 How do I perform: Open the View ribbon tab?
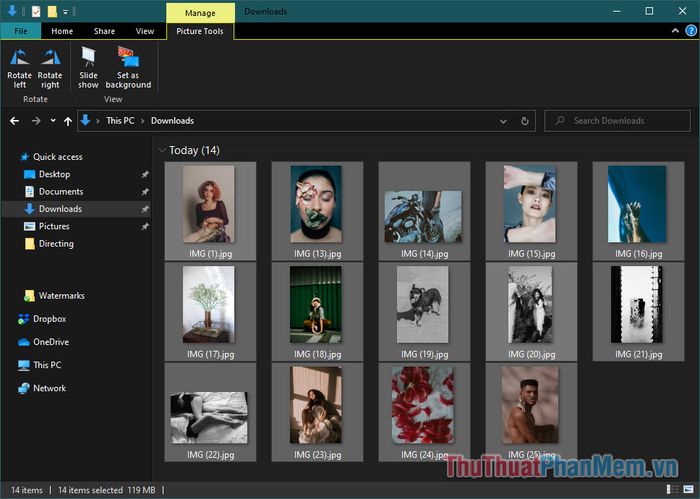(x=145, y=31)
